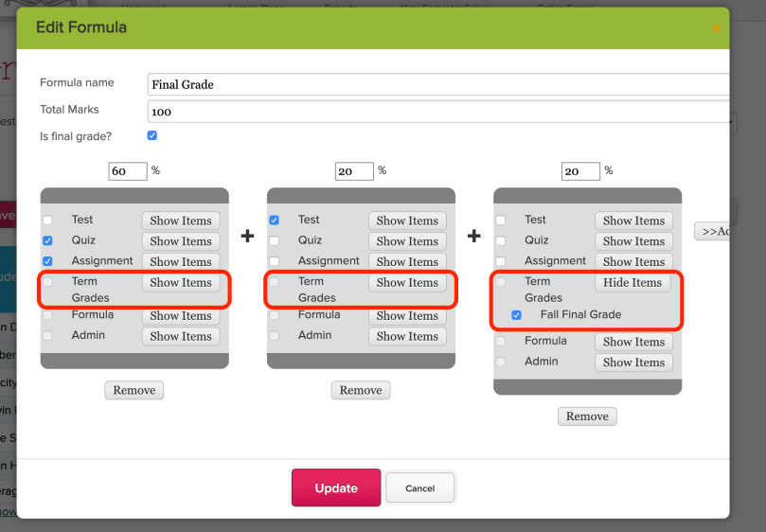Edit the Formula name field
Screen dimensions: 766x532
point(437,84)
